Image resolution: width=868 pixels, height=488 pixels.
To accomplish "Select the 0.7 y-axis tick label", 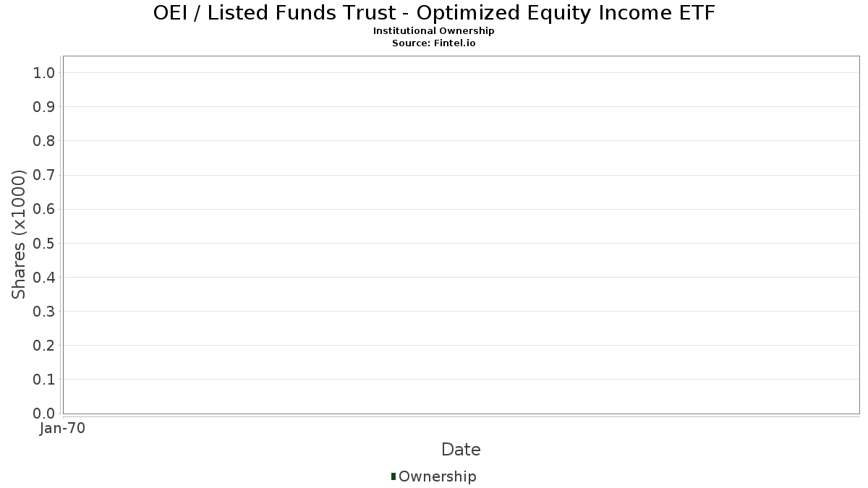I will [x=44, y=175].
